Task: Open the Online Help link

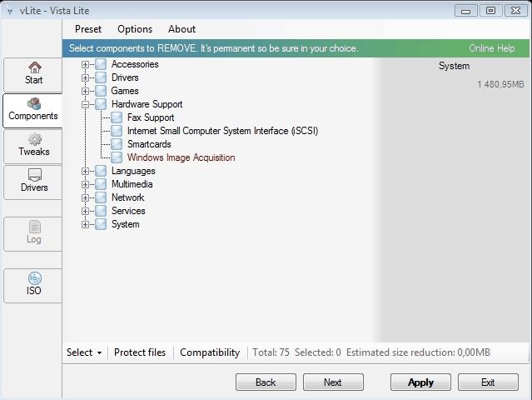Action: [x=492, y=48]
